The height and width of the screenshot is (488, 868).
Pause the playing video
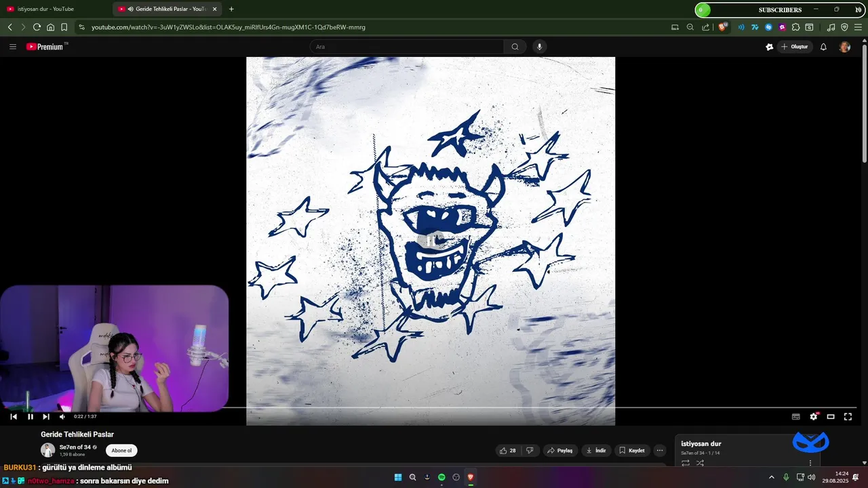(x=31, y=417)
